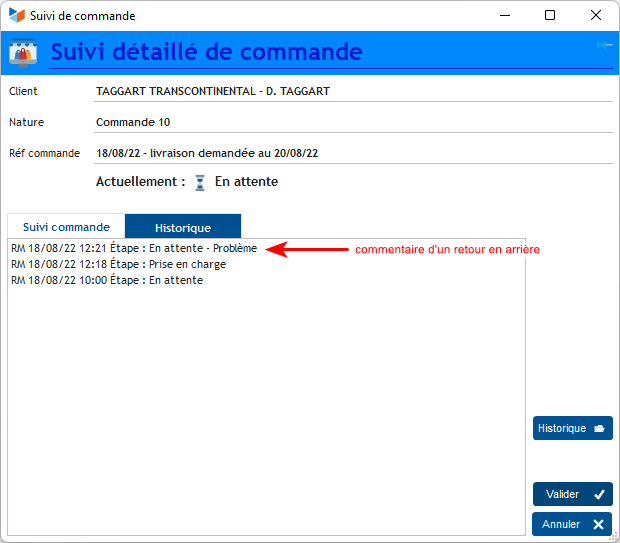The image size is (620, 543).
Task: Click the folder icon on the Historique button
Action: click(599, 428)
